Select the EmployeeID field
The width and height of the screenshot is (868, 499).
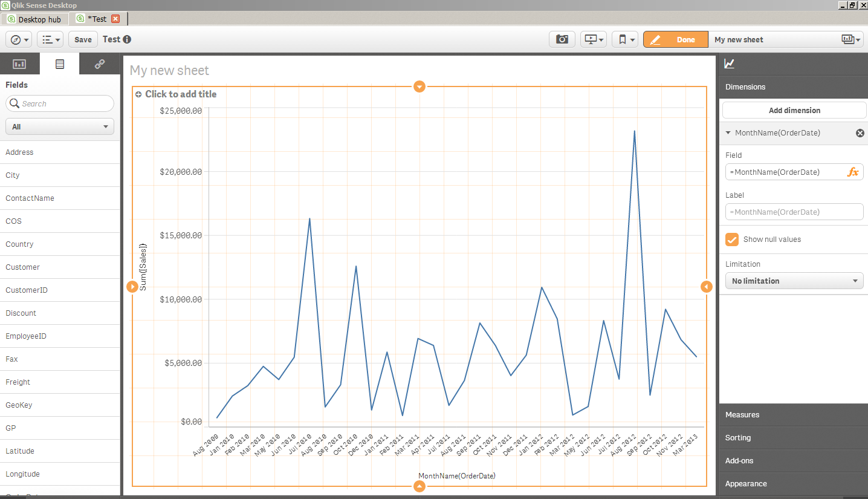60,336
